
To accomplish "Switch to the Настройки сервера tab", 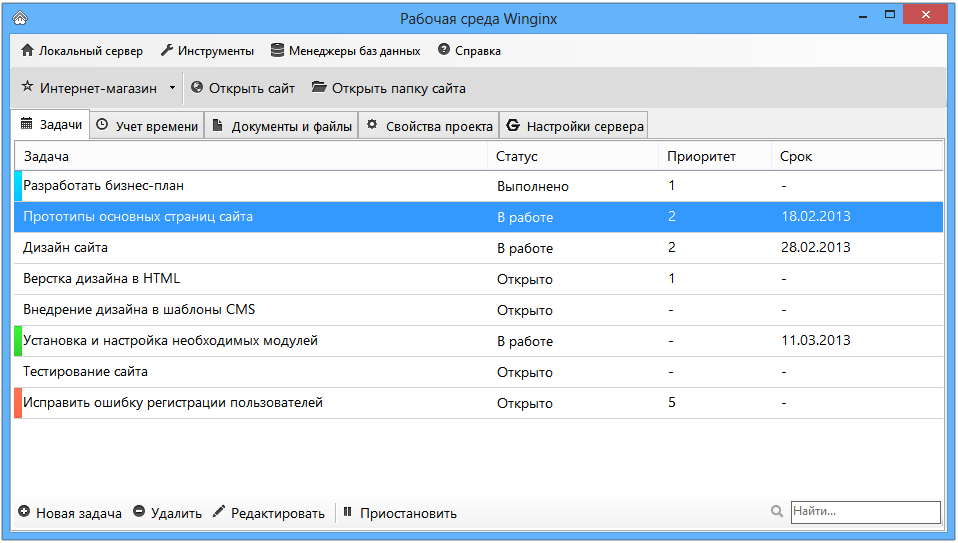I will pos(574,126).
